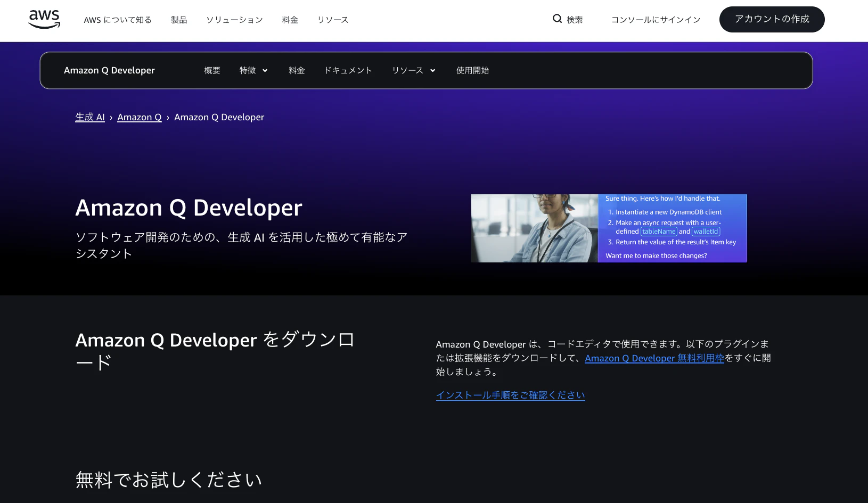This screenshot has width=868, height=503.
Task: Click the 無料でお試しください heading
Action: (x=169, y=480)
